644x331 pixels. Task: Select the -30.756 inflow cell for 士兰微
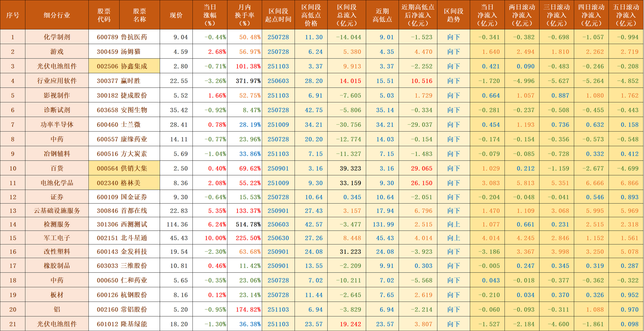tap(348, 125)
